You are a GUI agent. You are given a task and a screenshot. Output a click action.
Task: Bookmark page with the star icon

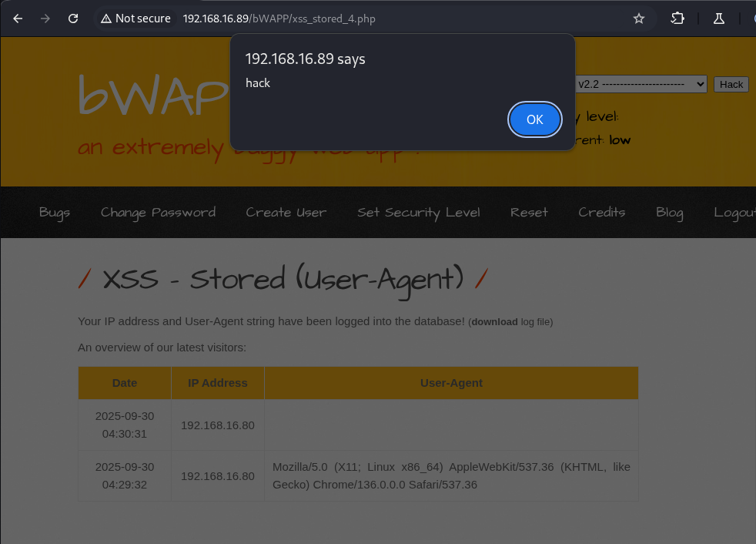point(639,18)
